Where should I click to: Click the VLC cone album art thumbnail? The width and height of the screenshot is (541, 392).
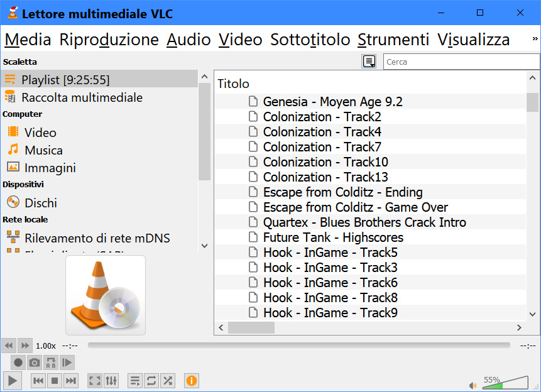pos(106,295)
